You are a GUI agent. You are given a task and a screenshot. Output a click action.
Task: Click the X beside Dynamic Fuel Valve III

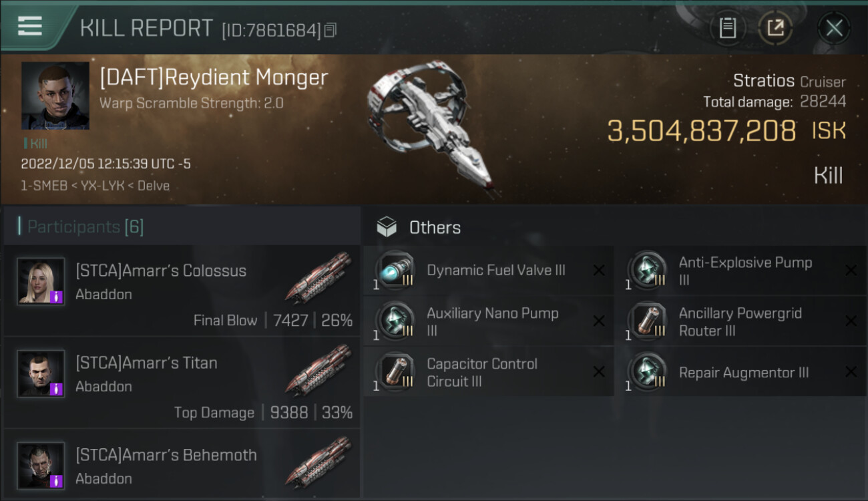tap(599, 271)
